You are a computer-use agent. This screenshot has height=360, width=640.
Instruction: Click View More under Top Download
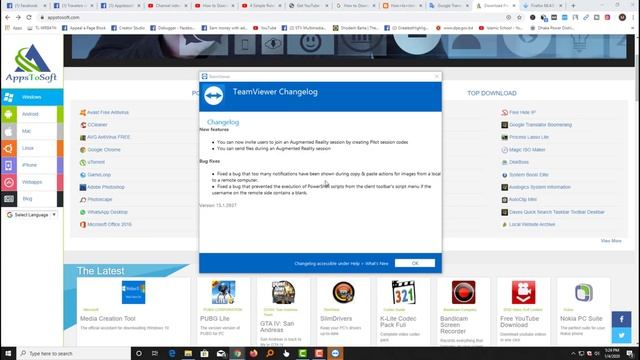(611, 241)
